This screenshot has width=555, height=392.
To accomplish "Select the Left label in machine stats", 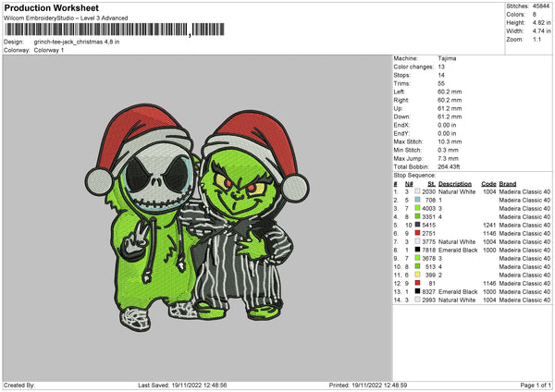I will pos(399,92).
